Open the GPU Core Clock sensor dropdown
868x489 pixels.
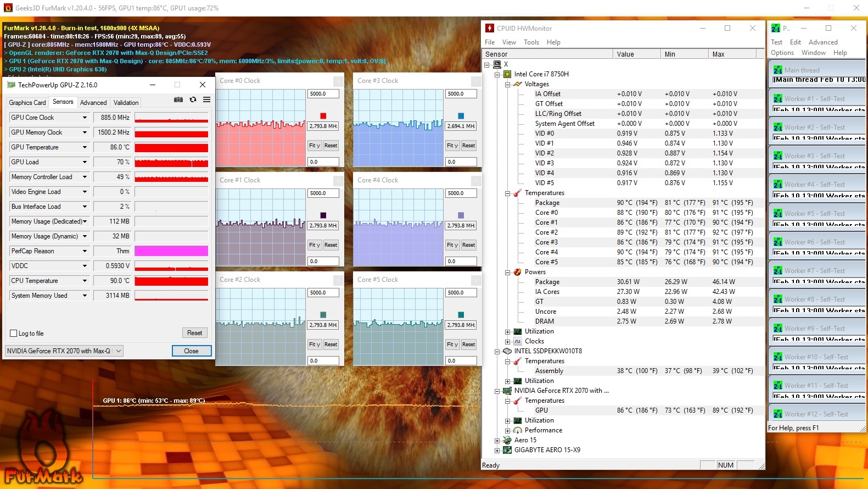pos(85,118)
